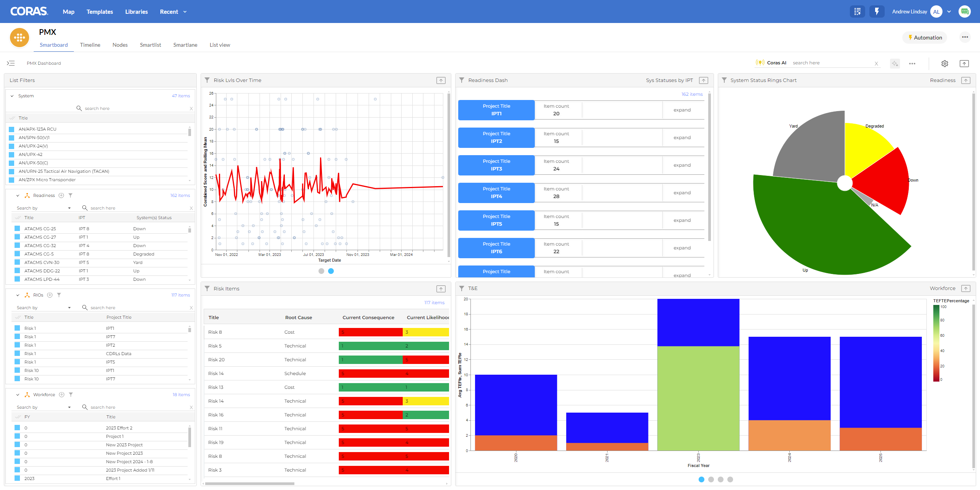Open dashboard settings gear icon
The image size is (980, 490).
[x=944, y=64]
